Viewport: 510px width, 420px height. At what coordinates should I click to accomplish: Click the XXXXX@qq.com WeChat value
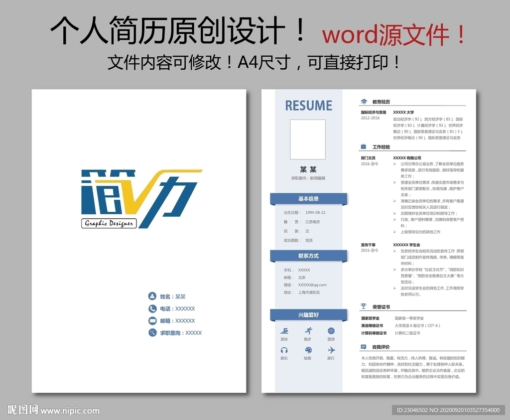[x=312, y=285]
